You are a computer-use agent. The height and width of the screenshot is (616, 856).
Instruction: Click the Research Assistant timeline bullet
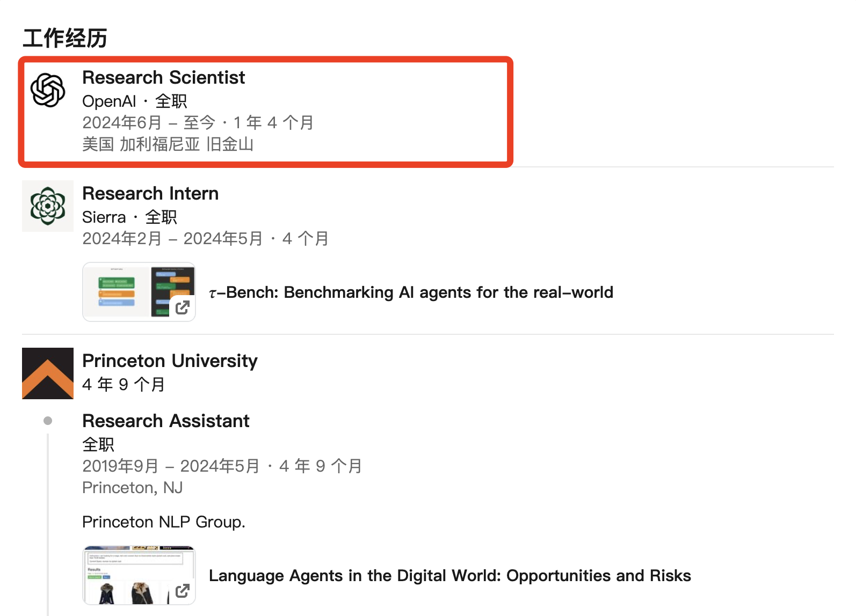click(x=48, y=421)
